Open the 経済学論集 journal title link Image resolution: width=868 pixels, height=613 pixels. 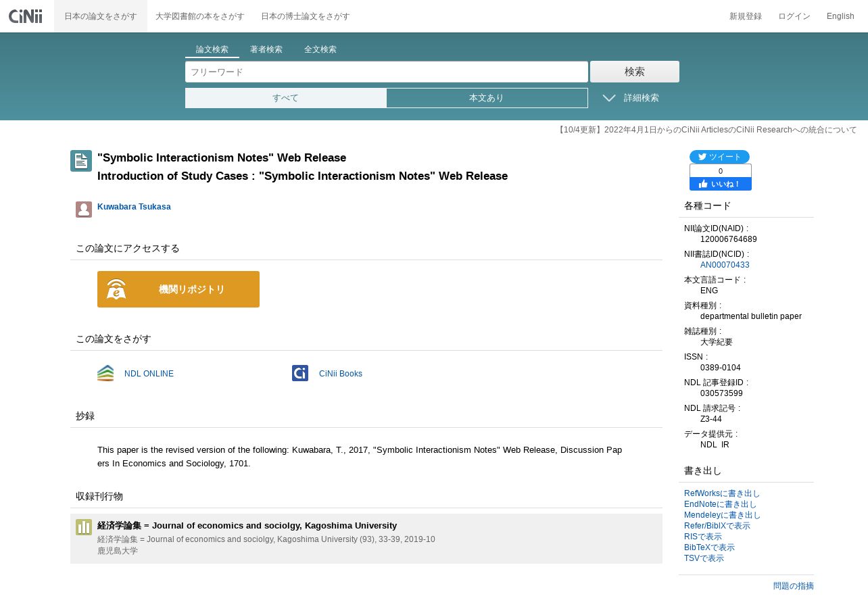[247, 526]
